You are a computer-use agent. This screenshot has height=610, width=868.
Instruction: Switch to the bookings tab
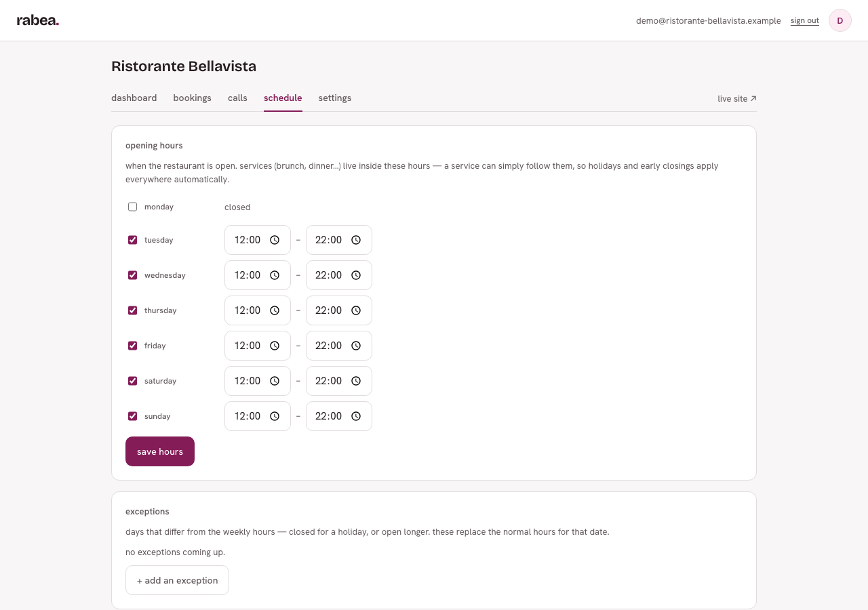193,98
